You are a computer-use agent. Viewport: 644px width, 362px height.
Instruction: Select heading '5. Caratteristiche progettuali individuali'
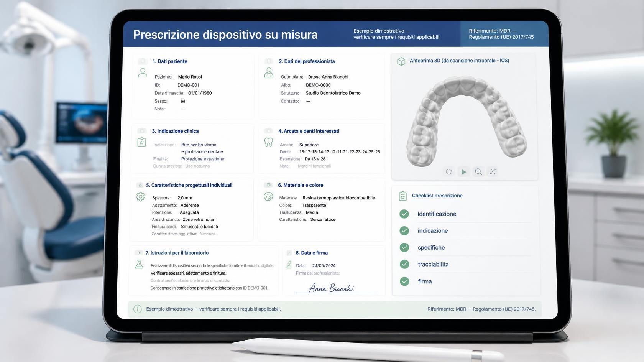189,185
